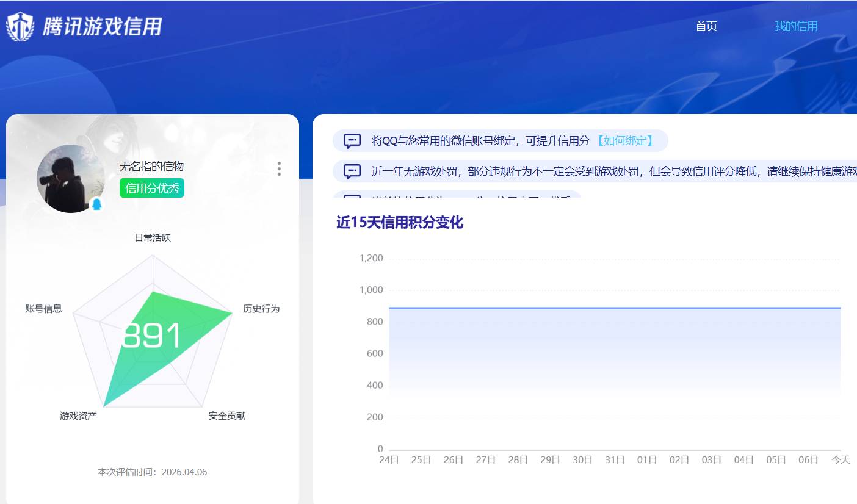This screenshot has height=504, width=857.
Task: Select the 我的信用 tab
Action: pyautogui.click(x=795, y=26)
